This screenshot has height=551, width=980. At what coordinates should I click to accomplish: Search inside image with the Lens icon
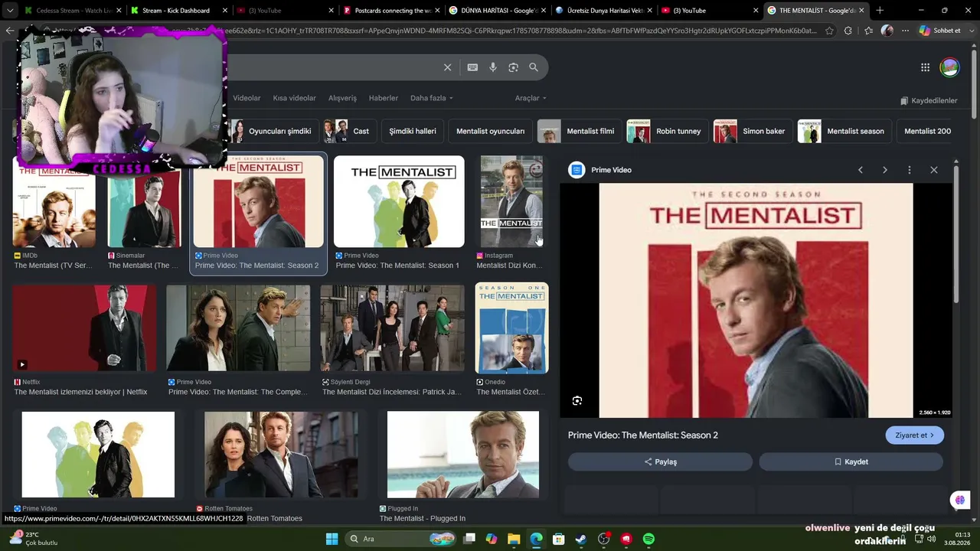point(577,400)
